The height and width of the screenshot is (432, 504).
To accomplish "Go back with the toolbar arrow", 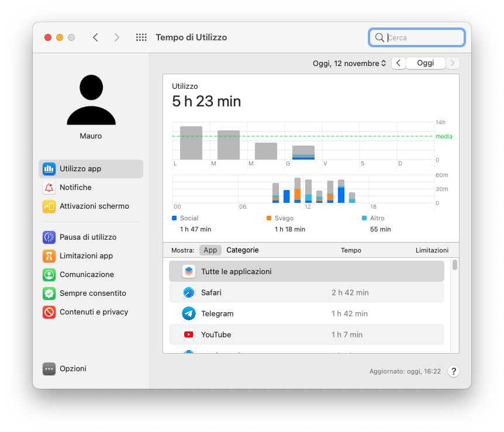I will pos(95,37).
